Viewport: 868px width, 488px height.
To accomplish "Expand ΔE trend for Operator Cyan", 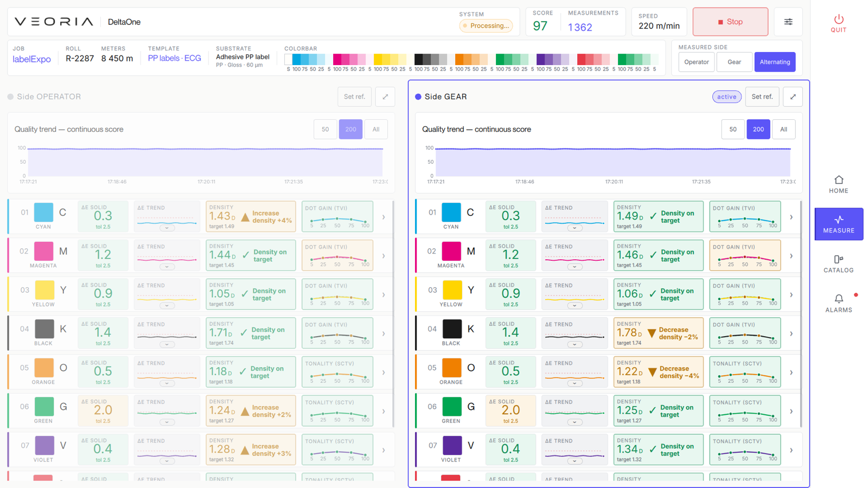I will [x=167, y=228].
